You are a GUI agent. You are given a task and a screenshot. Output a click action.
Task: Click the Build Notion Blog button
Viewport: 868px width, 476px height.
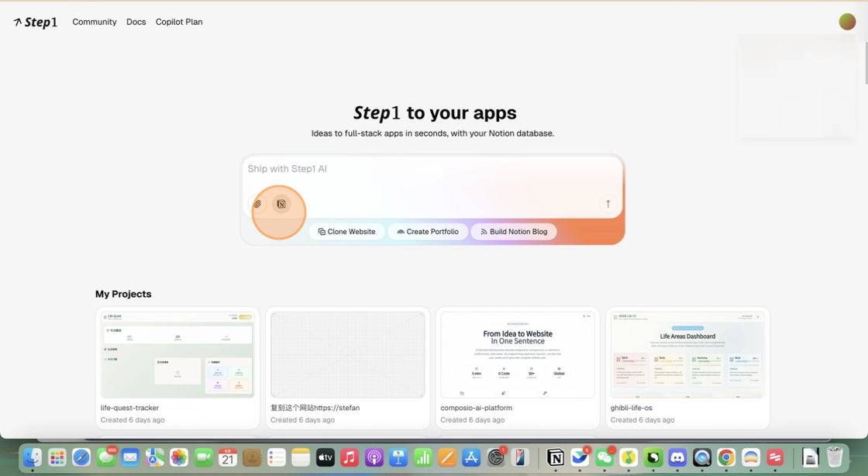point(514,231)
